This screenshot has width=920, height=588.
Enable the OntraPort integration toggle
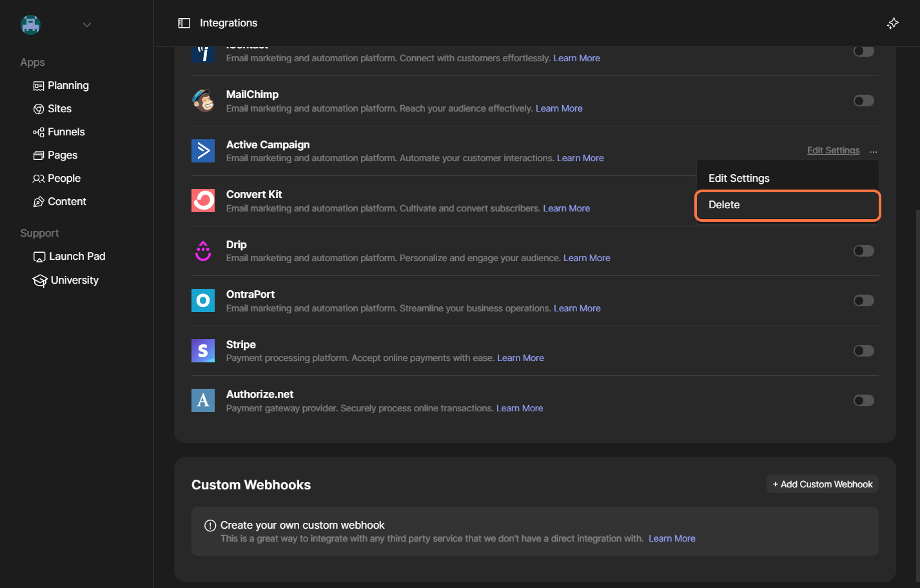click(864, 300)
